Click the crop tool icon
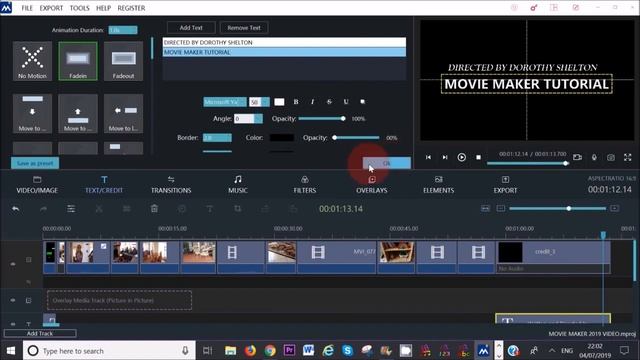Image resolution: width=640 pixels, height=360 pixels. [238, 209]
